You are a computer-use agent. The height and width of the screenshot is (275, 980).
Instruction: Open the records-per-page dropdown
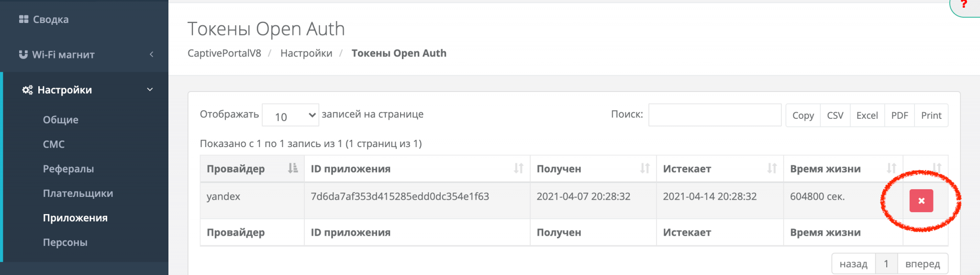[290, 115]
